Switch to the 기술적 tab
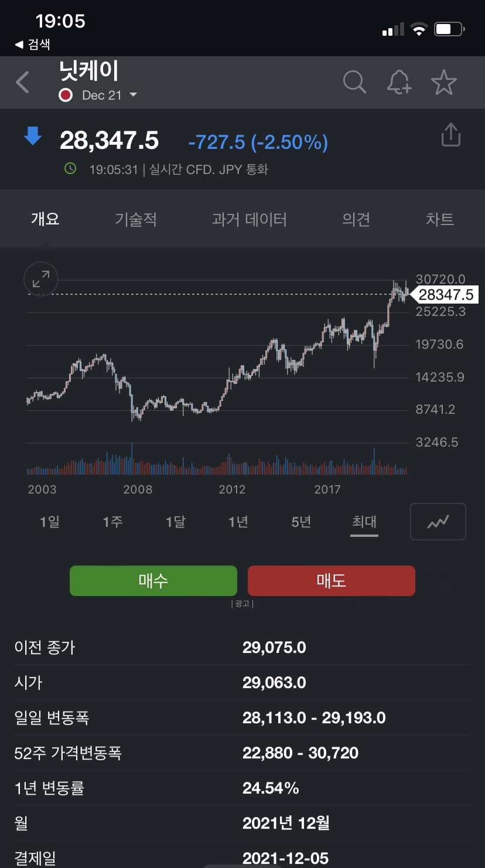 (x=136, y=220)
